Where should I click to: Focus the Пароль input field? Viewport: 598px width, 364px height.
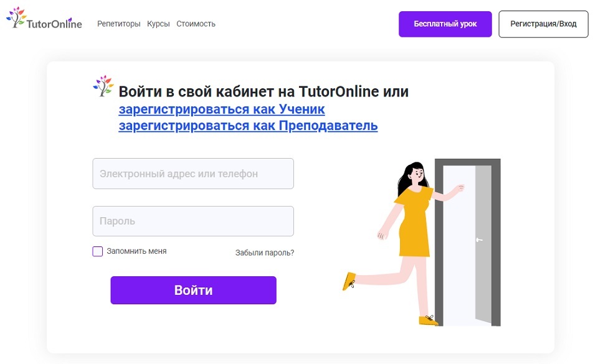[193, 222]
